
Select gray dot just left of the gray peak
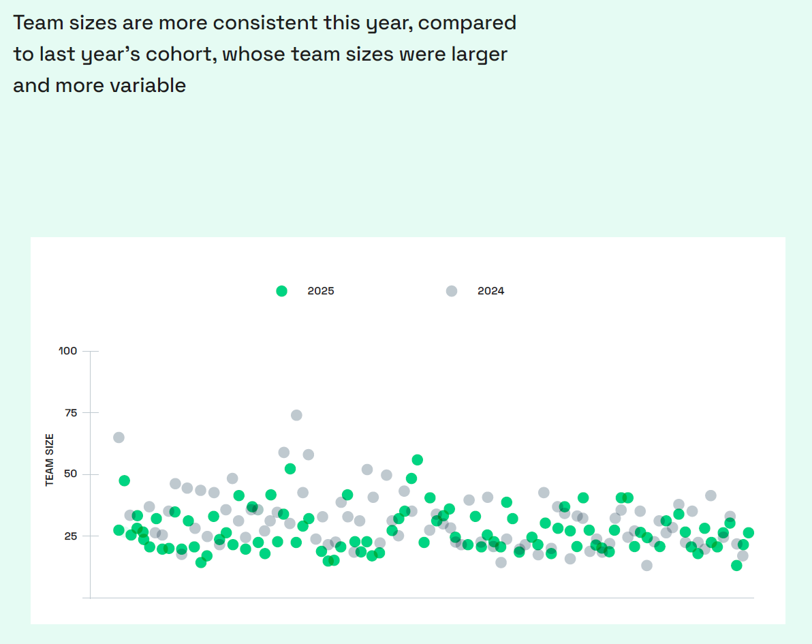click(x=284, y=453)
